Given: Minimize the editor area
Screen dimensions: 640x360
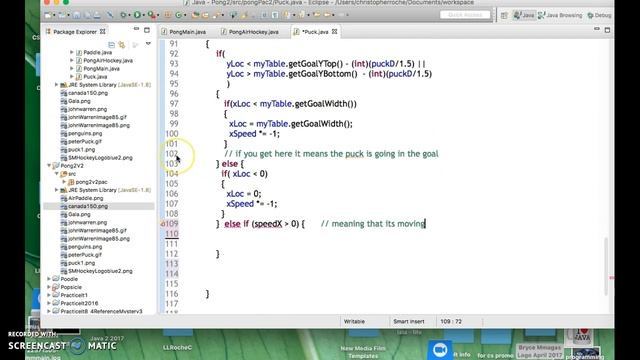Looking at the screenshot, I should [597, 30].
